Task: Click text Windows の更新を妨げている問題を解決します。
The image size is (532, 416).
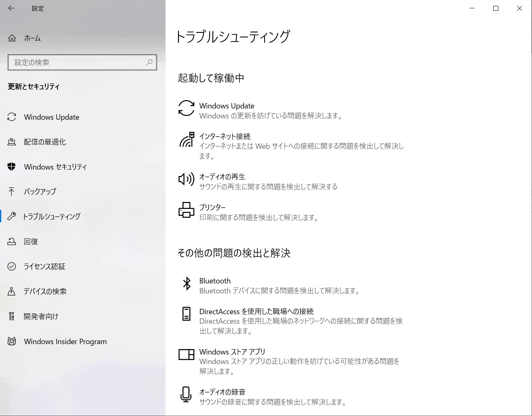Action: tap(272, 116)
